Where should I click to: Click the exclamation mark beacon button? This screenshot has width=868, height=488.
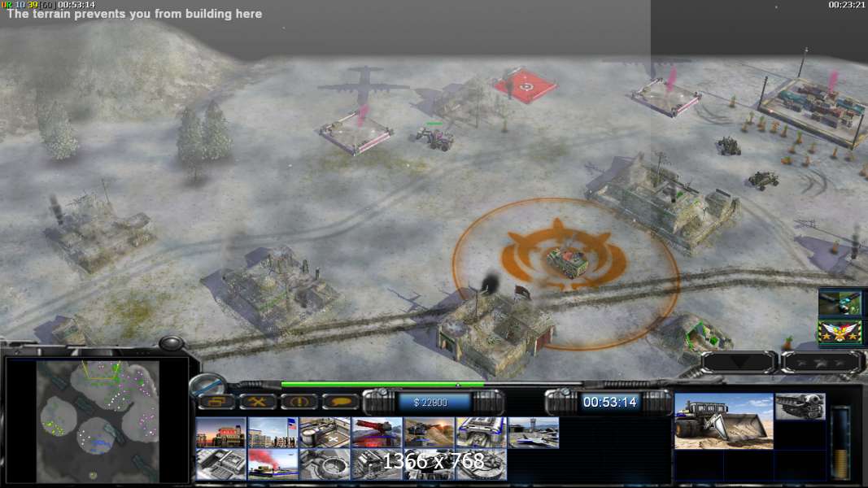(x=299, y=402)
